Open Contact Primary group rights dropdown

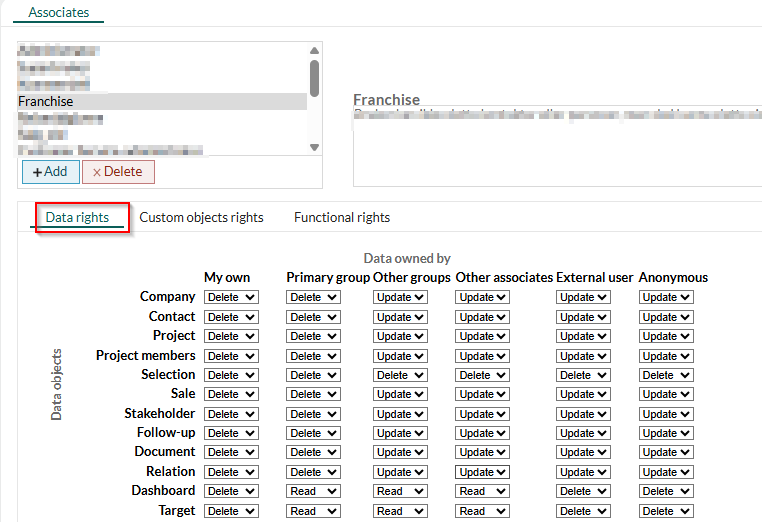[x=314, y=317]
